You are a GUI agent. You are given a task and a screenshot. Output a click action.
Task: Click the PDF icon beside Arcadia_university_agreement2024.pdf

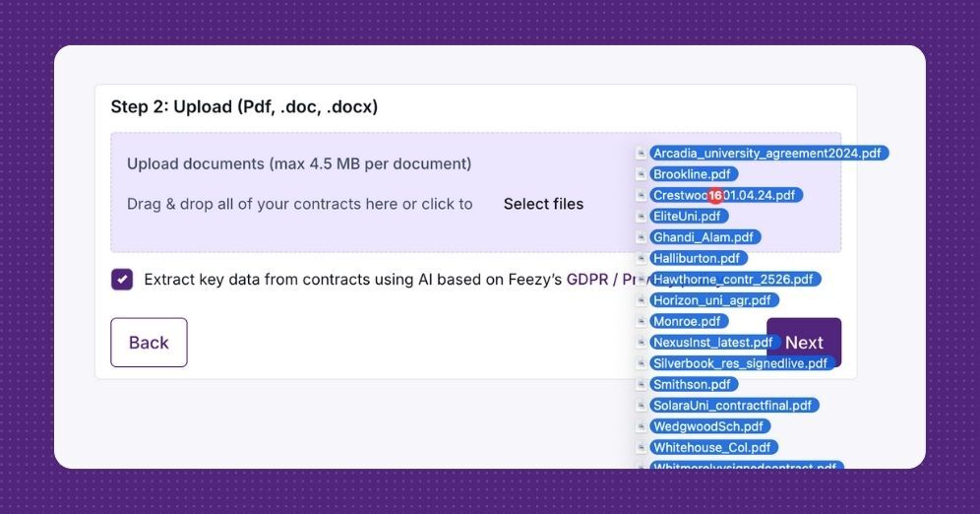641,154
